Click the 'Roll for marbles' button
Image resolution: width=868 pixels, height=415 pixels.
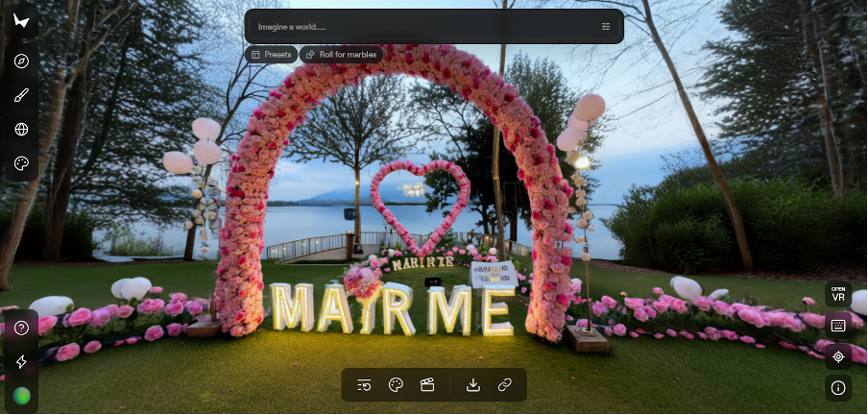tap(341, 55)
